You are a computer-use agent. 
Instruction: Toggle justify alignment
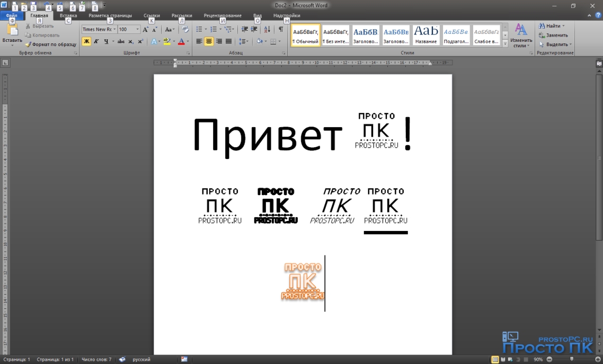pyautogui.click(x=228, y=41)
